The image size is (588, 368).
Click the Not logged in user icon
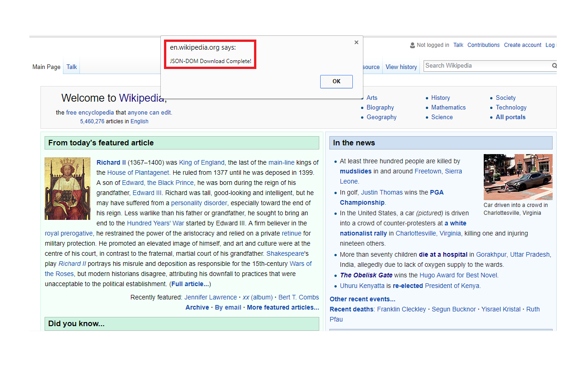tap(413, 46)
